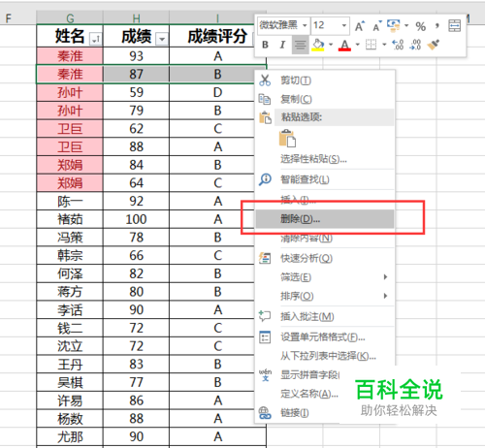Choose 剪切(T) from the context menu
Screen dimensions: 485x448
(x=325, y=80)
